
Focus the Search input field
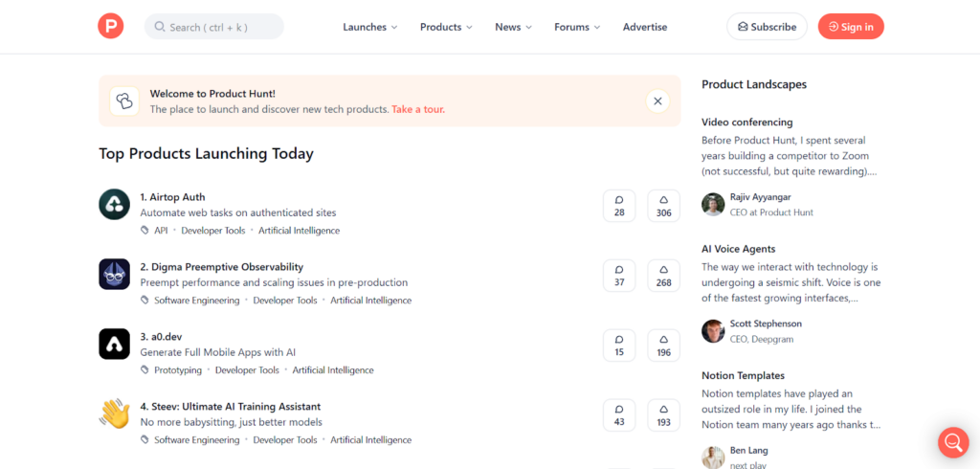213,27
